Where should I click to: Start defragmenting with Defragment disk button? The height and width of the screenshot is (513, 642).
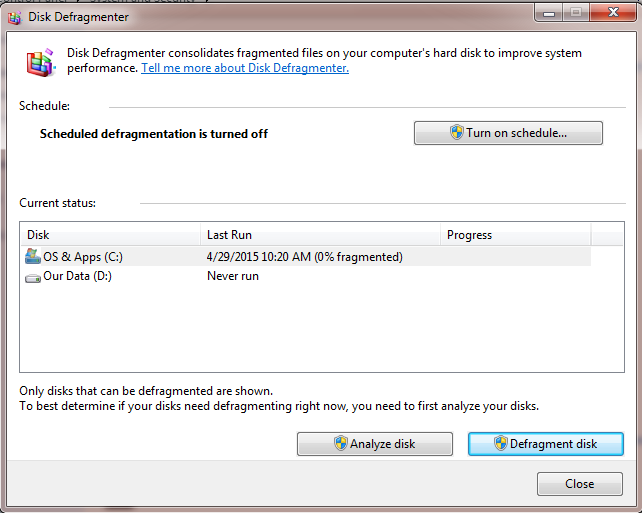[546, 444]
